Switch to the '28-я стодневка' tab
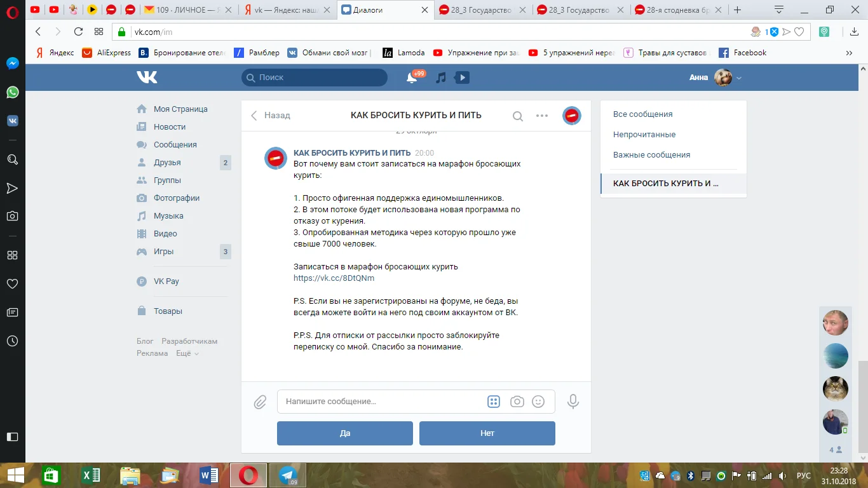868x488 pixels. [x=679, y=10]
